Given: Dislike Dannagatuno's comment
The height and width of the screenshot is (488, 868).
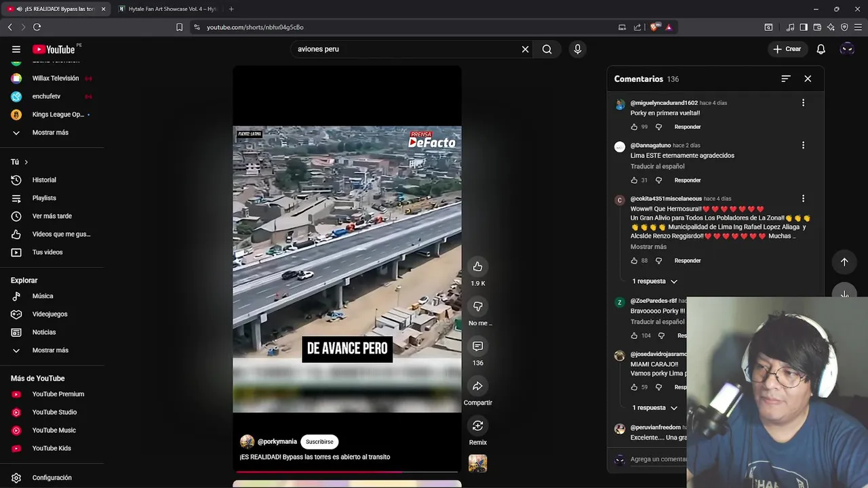Looking at the screenshot, I should (x=658, y=180).
